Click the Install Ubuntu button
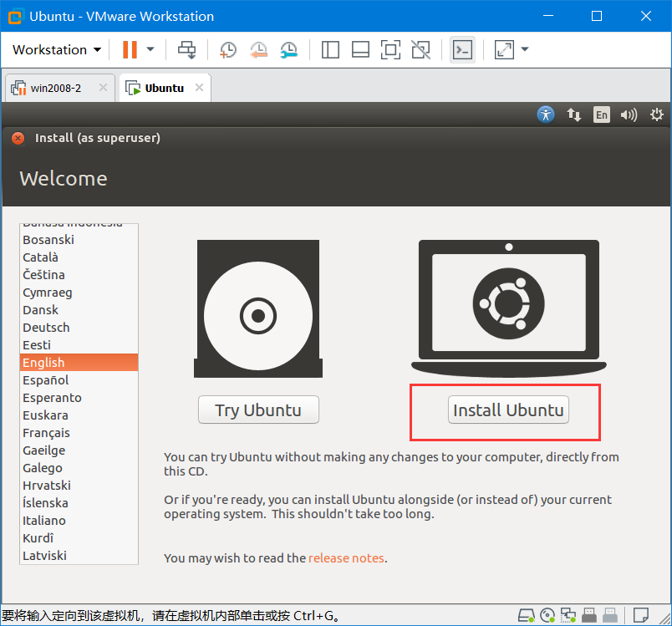Image resolution: width=672 pixels, height=626 pixels. click(x=507, y=410)
